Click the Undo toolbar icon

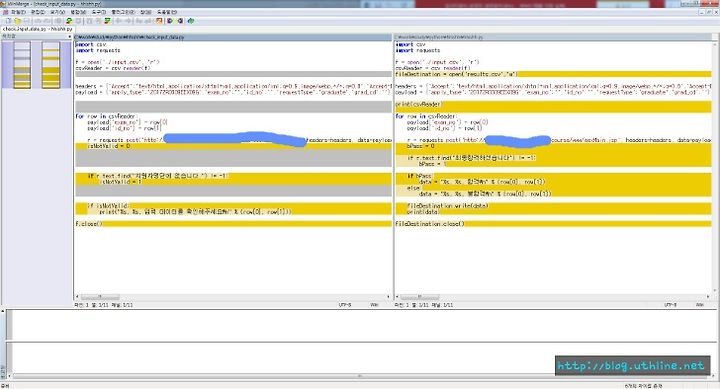[37, 21]
